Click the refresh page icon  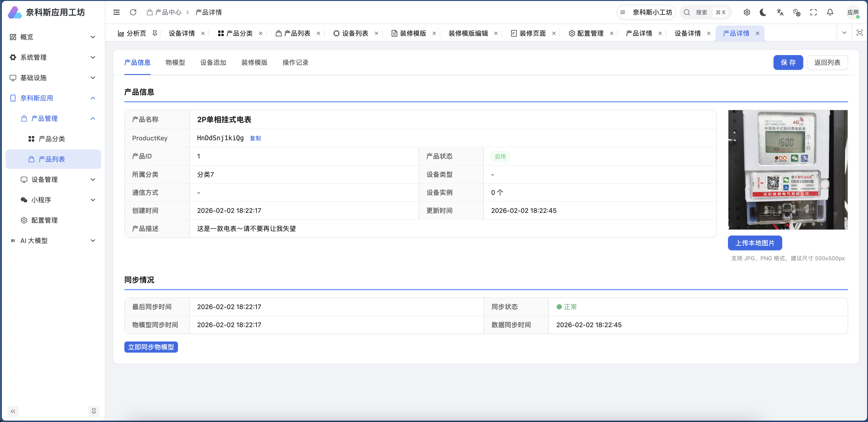[133, 12]
